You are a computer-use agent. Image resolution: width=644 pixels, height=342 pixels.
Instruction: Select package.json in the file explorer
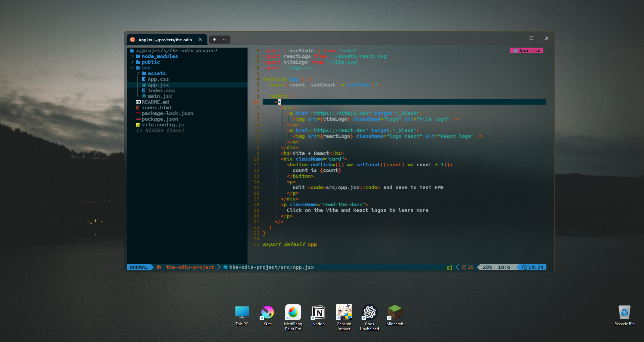(x=160, y=119)
